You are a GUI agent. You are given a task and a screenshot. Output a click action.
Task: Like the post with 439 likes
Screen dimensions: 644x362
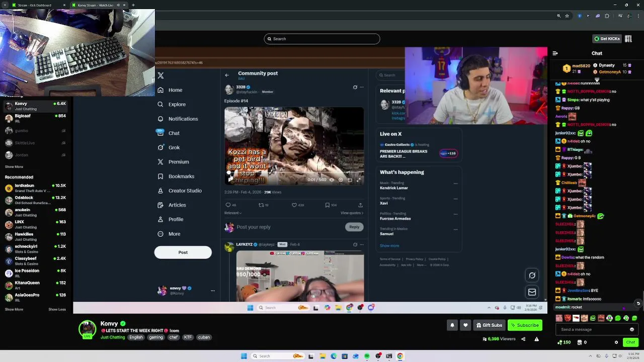click(294, 205)
